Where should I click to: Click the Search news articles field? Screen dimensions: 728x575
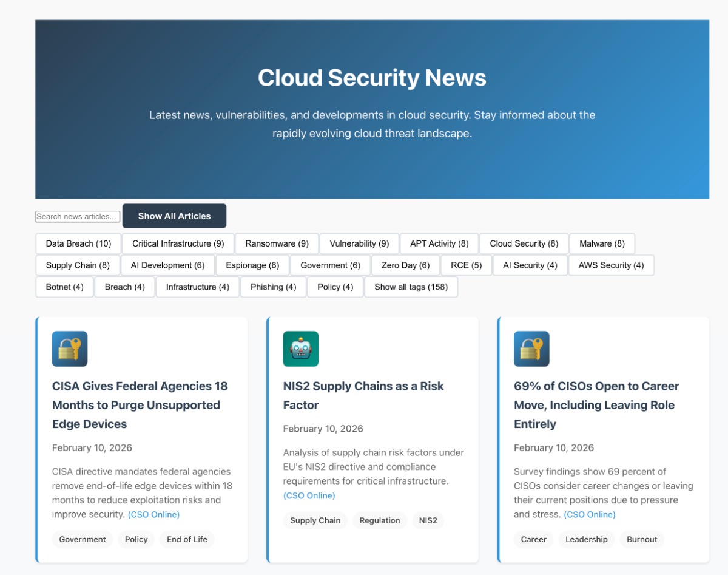click(x=78, y=216)
